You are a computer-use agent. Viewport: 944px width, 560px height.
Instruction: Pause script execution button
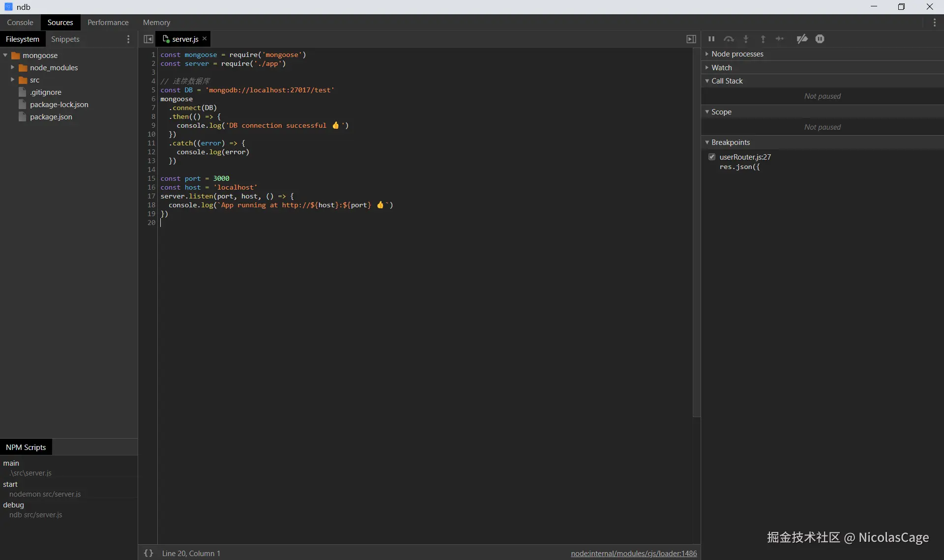tap(711, 39)
